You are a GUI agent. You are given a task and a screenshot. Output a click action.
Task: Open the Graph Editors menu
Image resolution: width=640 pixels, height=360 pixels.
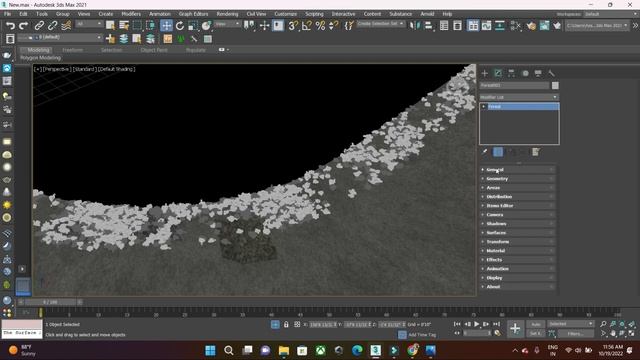click(x=193, y=14)
